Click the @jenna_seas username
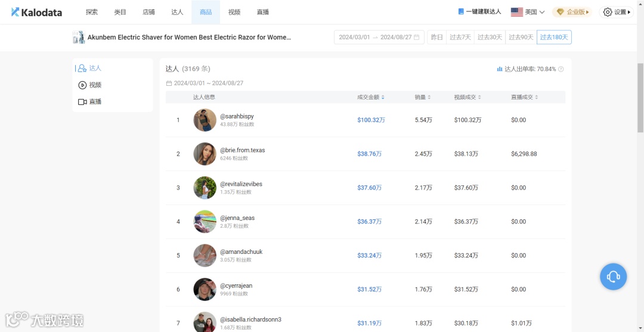Screen dimensions: 644x332 [237, 218]
